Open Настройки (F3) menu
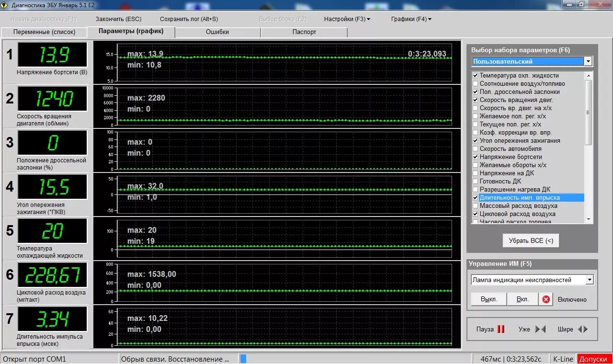The image size is (613, 364). point(347,19)
